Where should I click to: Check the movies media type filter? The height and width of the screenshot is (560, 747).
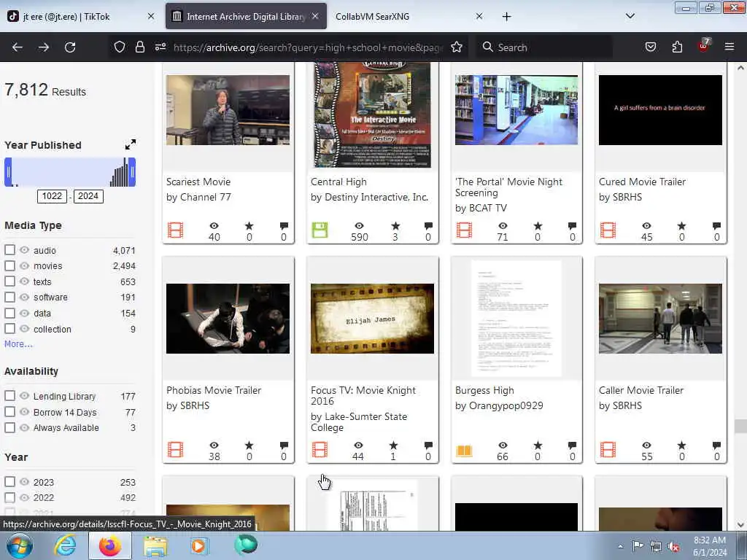(10, 265)
